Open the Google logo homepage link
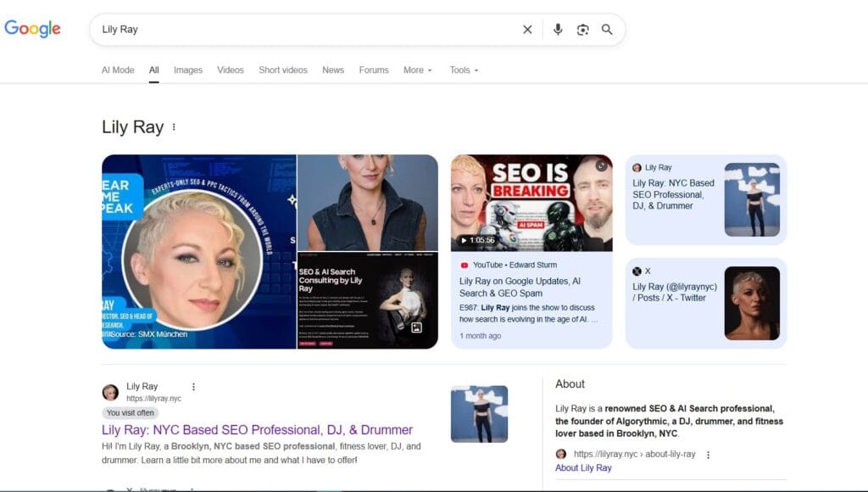The image size is (868, 492). (x=33, y=29)
